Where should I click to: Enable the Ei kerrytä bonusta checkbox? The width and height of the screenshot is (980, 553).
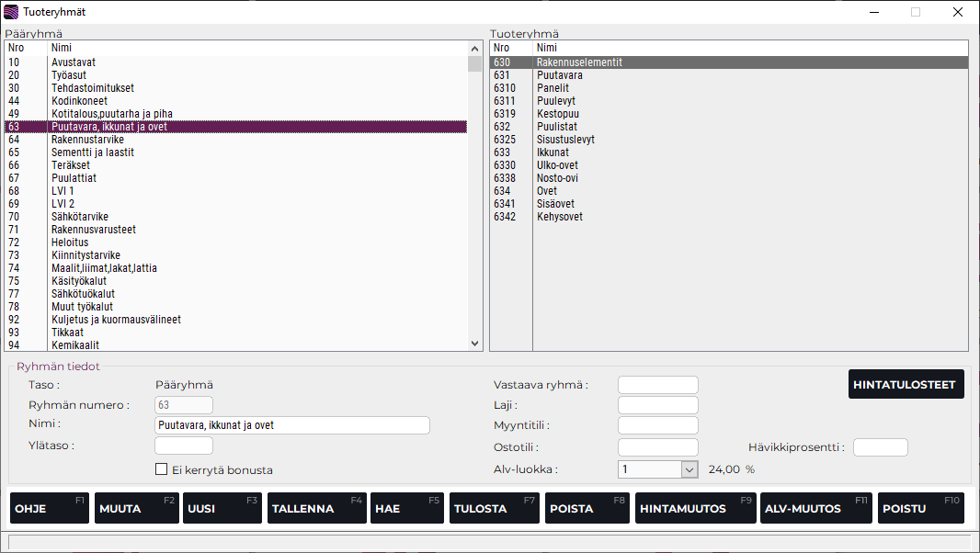point(162,469)
